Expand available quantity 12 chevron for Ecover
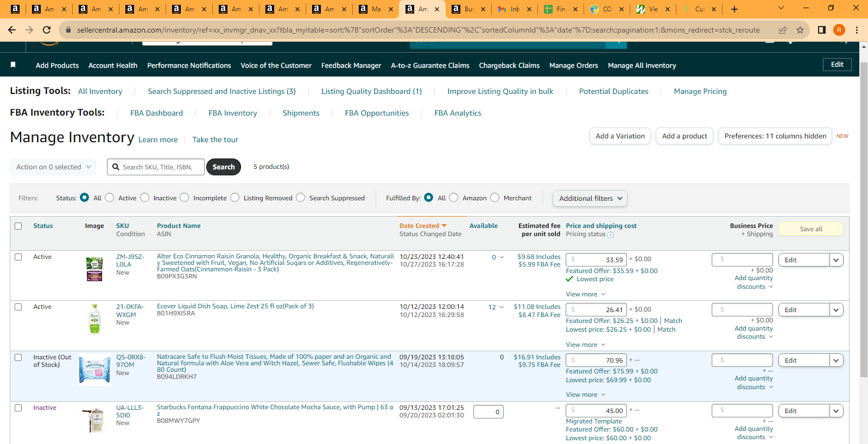 click(502, 307)
